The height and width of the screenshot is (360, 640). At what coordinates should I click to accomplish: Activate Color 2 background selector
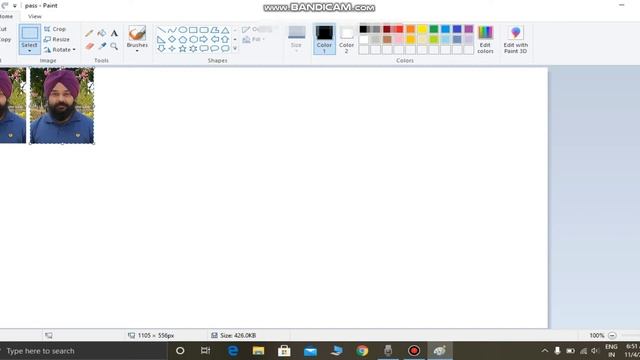point(346,40)
